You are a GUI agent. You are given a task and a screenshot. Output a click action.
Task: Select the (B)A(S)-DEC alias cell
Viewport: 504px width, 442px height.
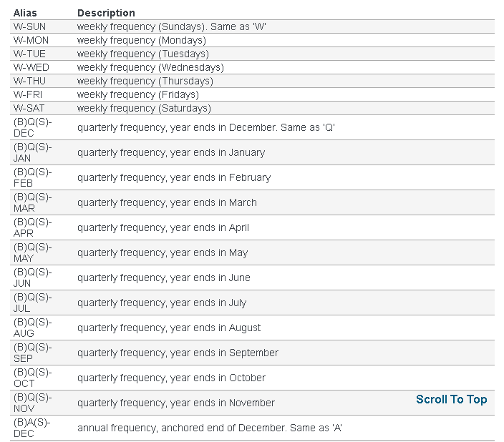[33, 428]
